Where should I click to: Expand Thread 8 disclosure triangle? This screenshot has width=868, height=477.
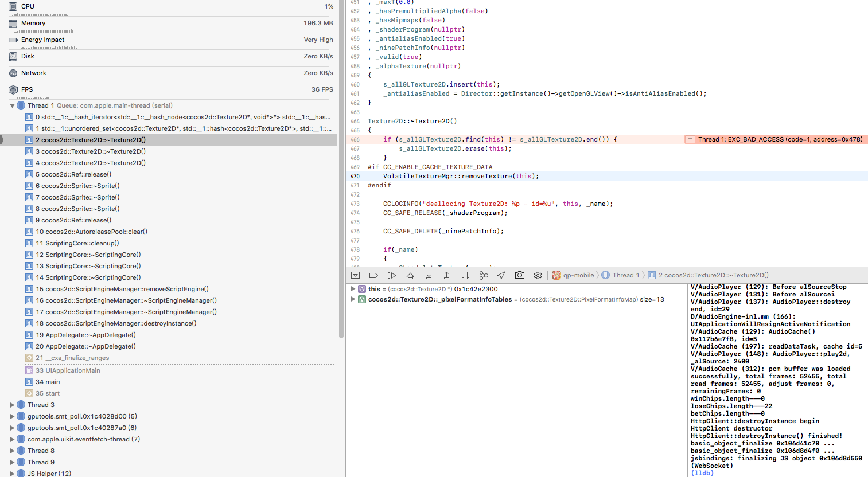point(12,451)
